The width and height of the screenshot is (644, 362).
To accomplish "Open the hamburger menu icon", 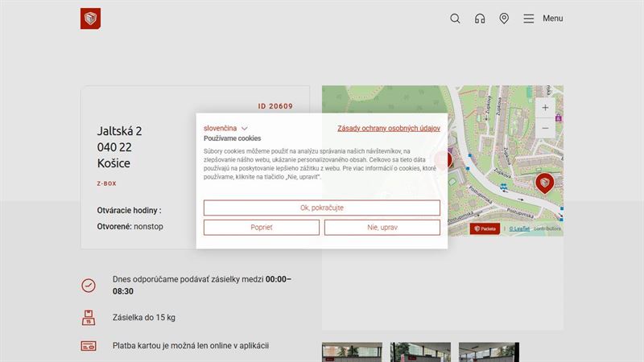I will click(529, 19).
